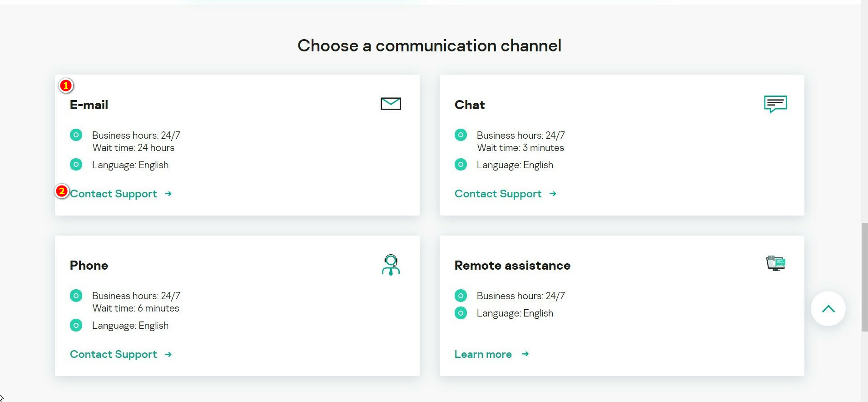Click the Remote assistance card heading
This screenshot has height=402, width=868.
tap(512, 266)
